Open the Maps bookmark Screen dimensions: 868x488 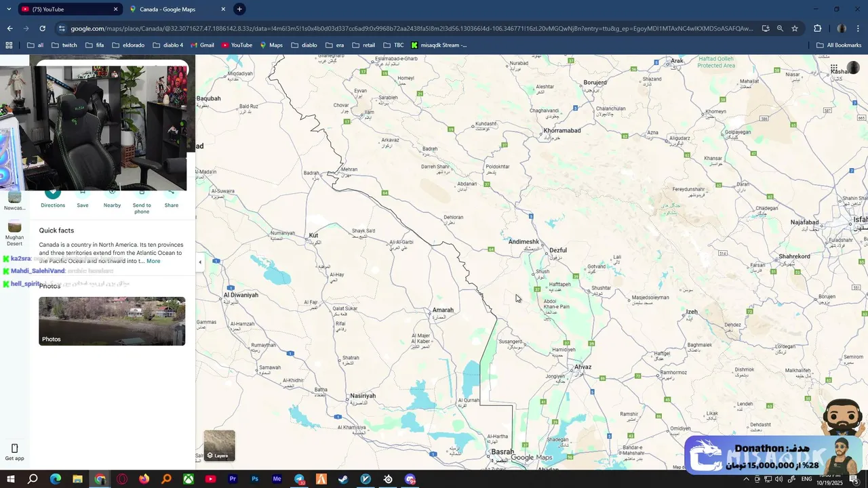tap(271, 45)
